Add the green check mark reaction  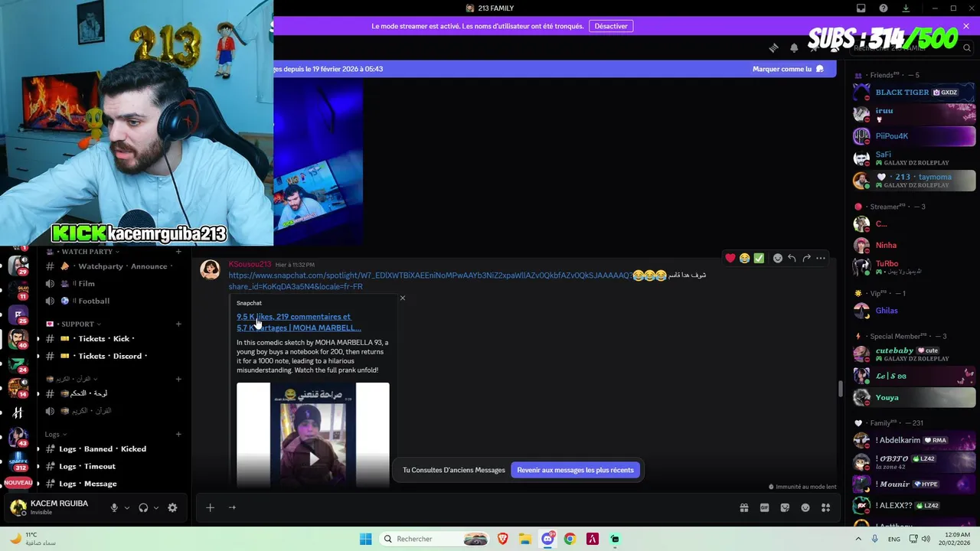tap(759, 259)
